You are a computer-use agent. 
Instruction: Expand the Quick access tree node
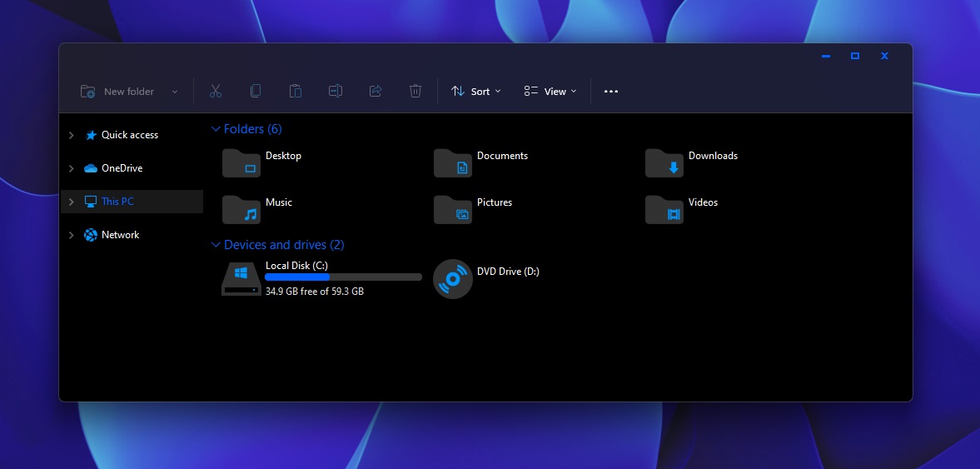tap(72, 135)
